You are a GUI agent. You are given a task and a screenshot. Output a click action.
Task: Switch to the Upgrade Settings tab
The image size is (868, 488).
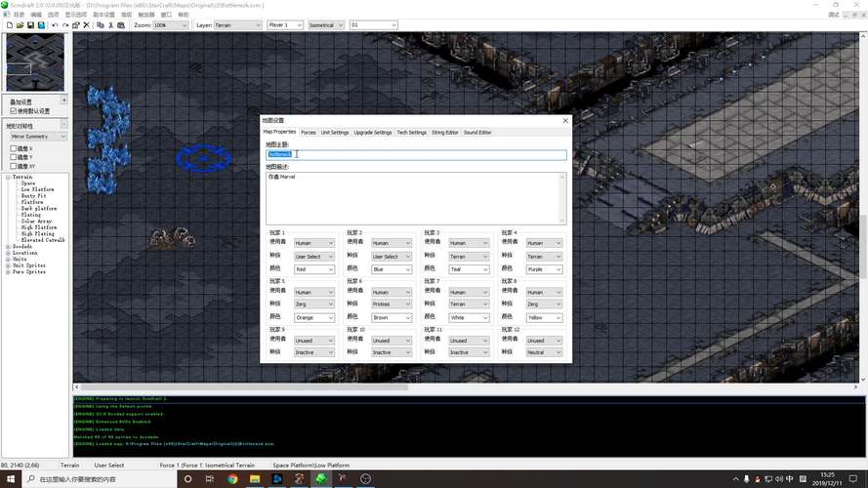click(x=373, y=133)
